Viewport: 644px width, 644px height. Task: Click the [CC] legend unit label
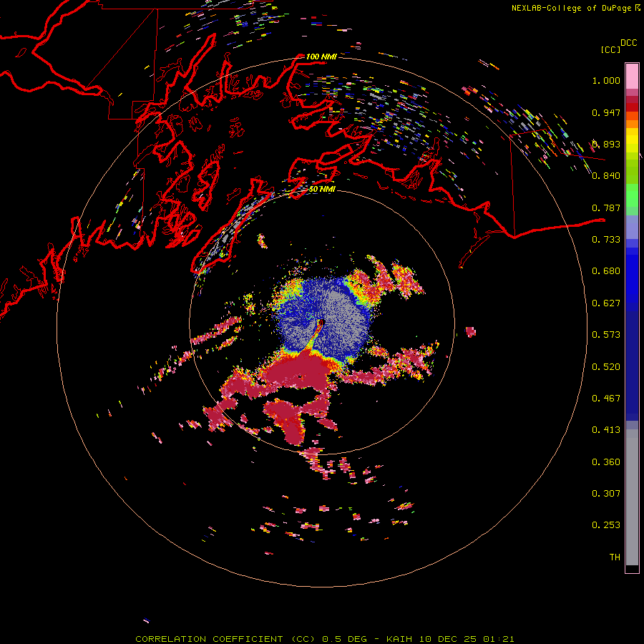pos(610,49)
